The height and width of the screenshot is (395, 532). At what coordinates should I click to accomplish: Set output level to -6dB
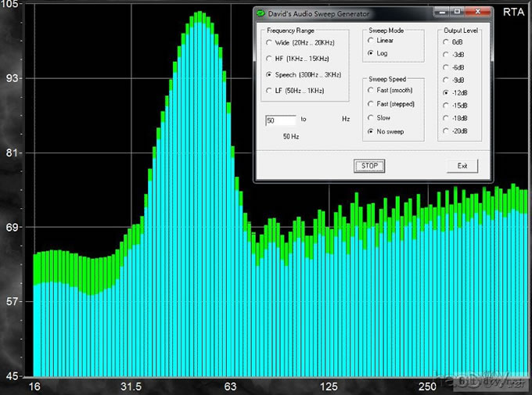(x=446, y=67)
